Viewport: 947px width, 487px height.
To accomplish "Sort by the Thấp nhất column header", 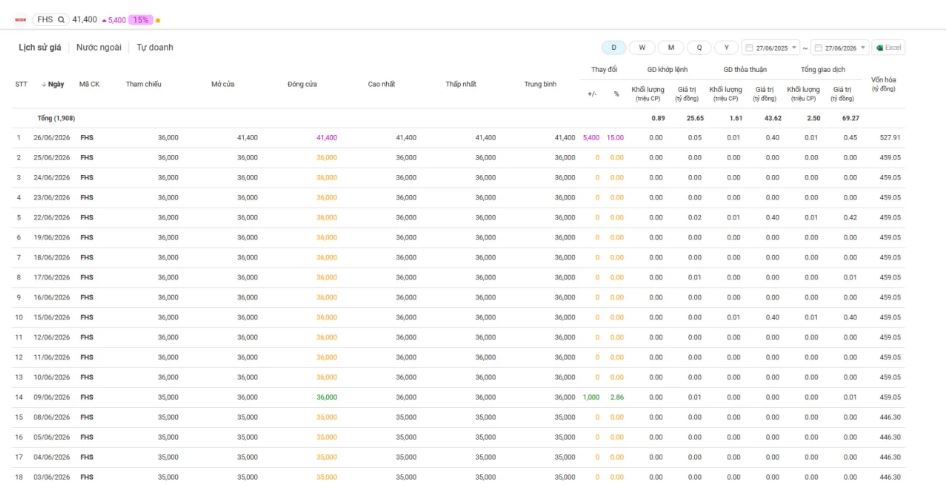I will click(461, 84).
